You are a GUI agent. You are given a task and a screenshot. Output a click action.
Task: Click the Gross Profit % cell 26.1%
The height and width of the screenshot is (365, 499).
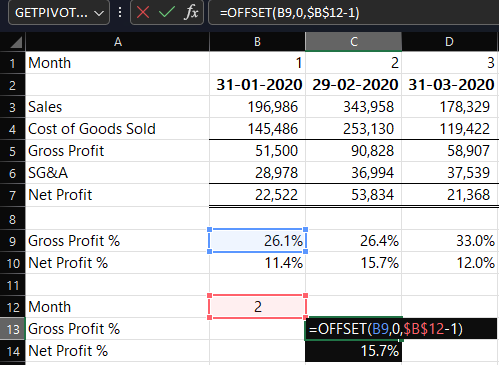pyautogui.click(x=257, y=241)
